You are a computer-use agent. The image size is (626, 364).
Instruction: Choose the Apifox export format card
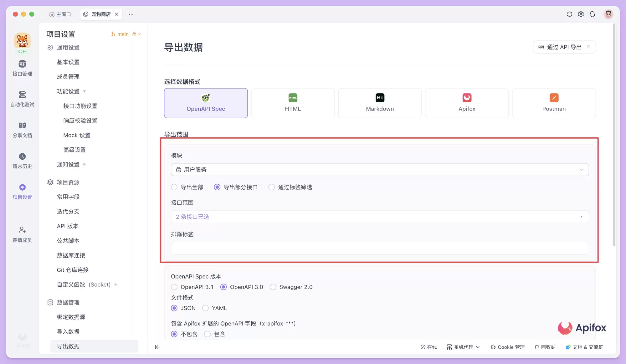[x=467, y=103]
